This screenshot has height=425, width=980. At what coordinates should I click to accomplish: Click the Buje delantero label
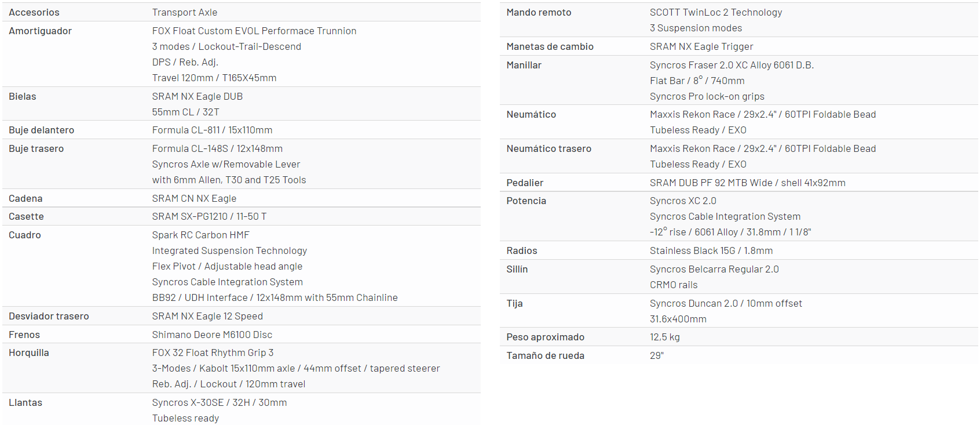(x=41, y=130)
